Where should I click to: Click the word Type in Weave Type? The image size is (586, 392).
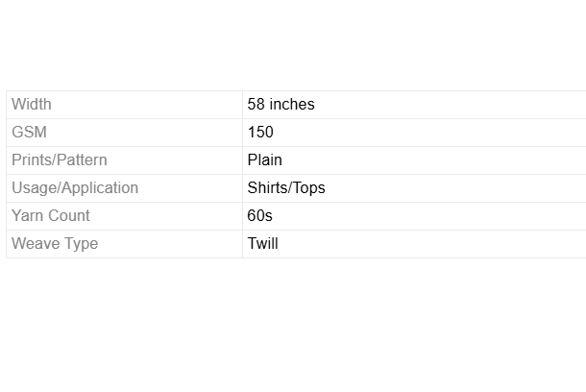pos(81,243)
